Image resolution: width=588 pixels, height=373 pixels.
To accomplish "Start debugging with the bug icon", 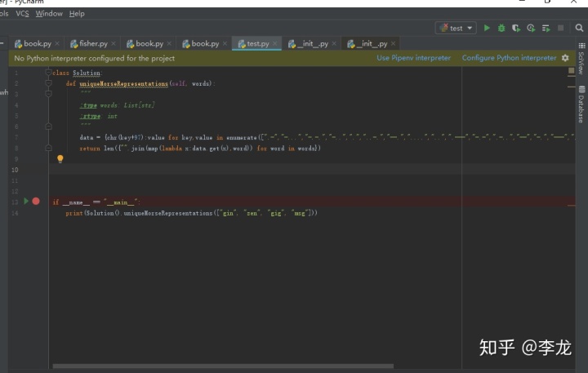I will 501,28.
